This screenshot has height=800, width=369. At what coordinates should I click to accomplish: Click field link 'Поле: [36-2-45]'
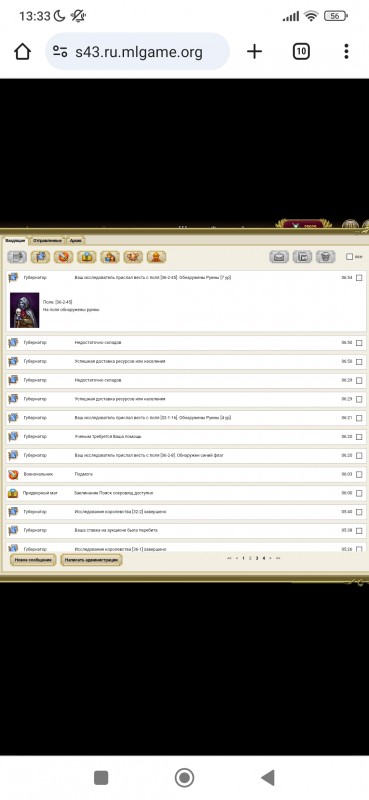click(58, 303)
